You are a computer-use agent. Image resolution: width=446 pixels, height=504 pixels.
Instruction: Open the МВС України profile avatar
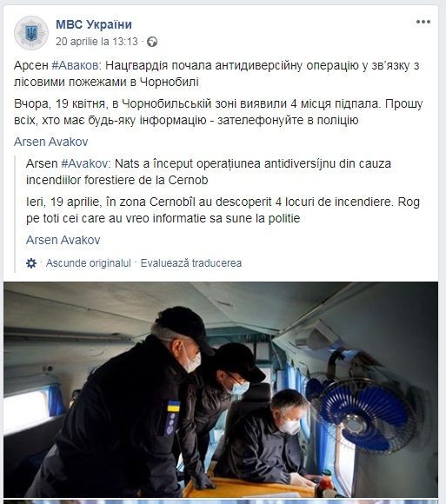(x=31, y=33)
